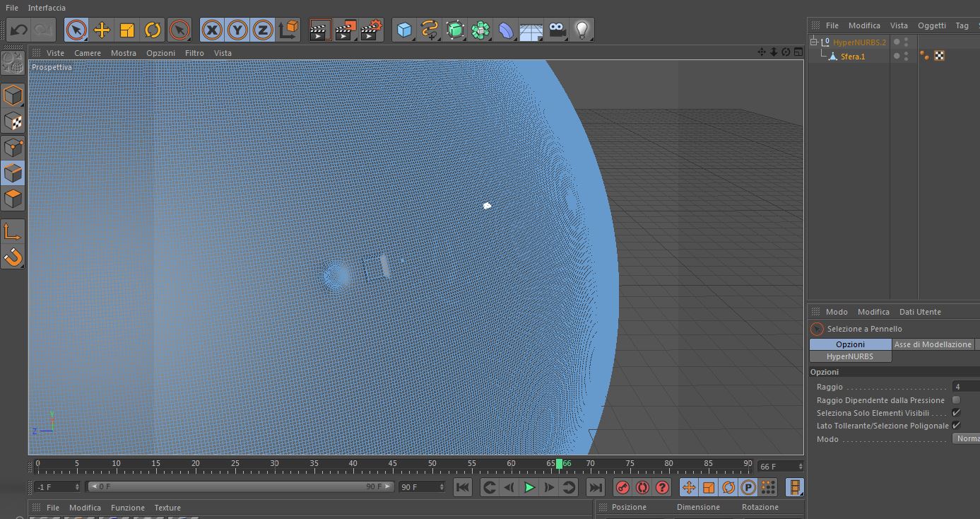Click frame 40 on the timeline ruler
This screenshot has width=980, height=519.
pyautogui.click(x=353, y=466)
